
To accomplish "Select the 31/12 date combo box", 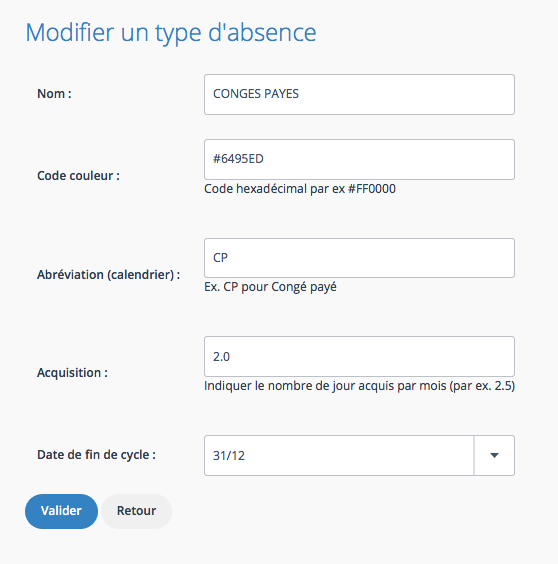I will point(359,455).
